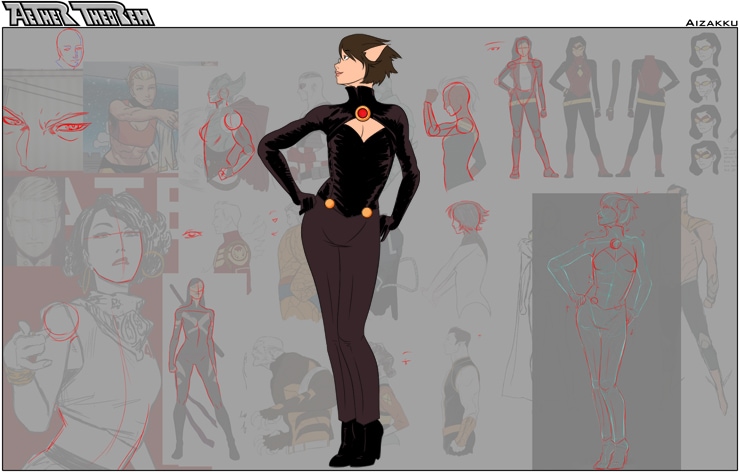Click the left orange button on the corset

(329, 204)
